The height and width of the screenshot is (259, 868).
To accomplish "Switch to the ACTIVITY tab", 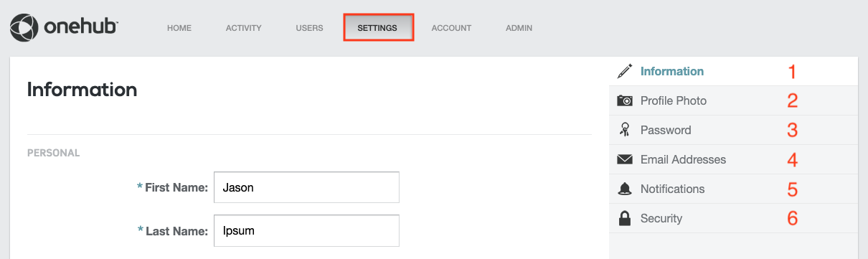I will point(244,28).
